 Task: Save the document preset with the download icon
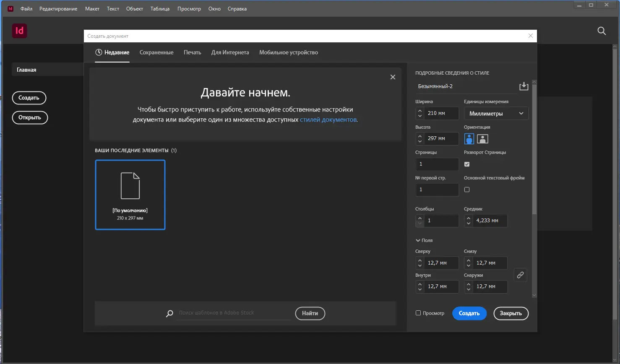click(x=524, y=86)
